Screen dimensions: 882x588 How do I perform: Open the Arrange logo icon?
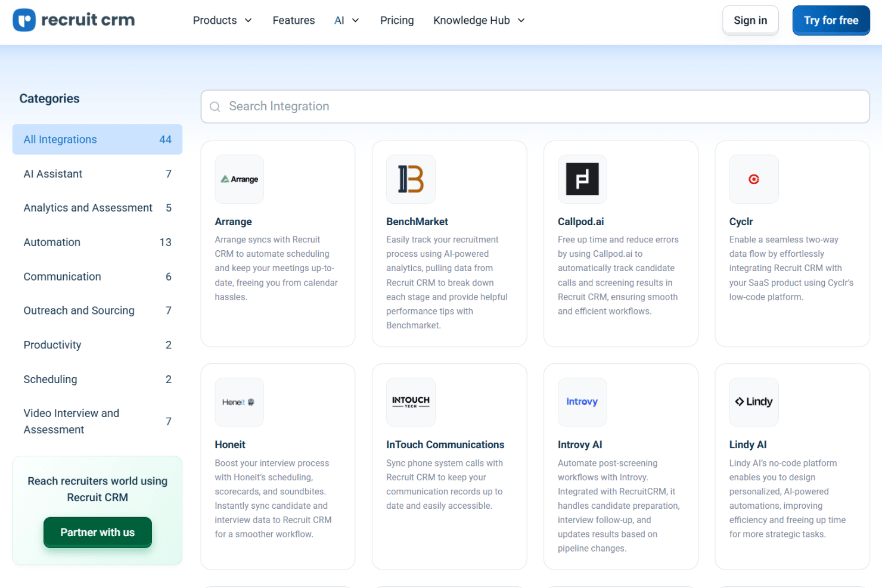click(x=240, y=179)
